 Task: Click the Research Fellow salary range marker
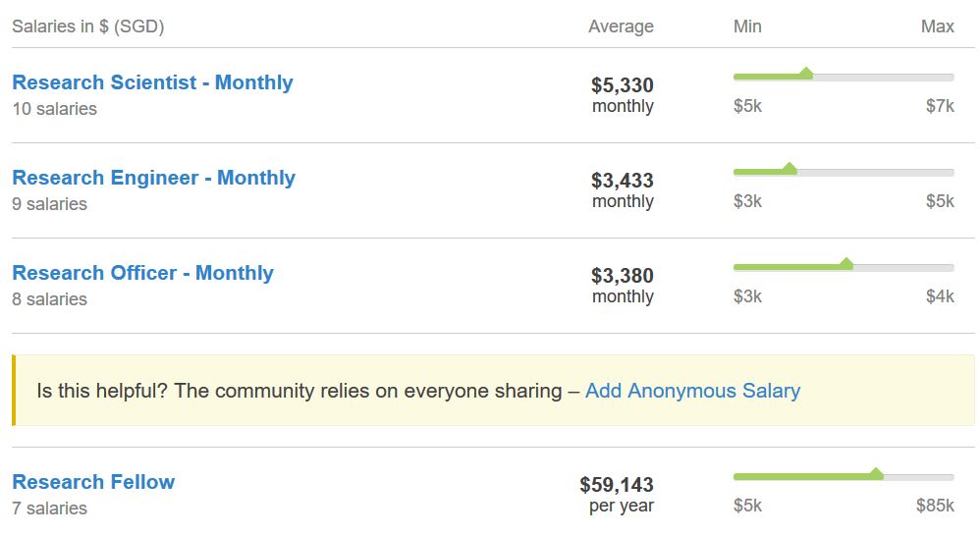(876, 474)
